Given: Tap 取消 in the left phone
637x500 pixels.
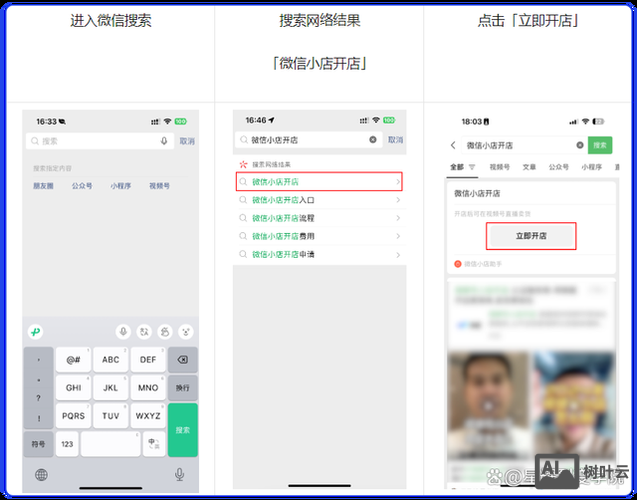Looking at the screenshot, I should coord(187,141).
